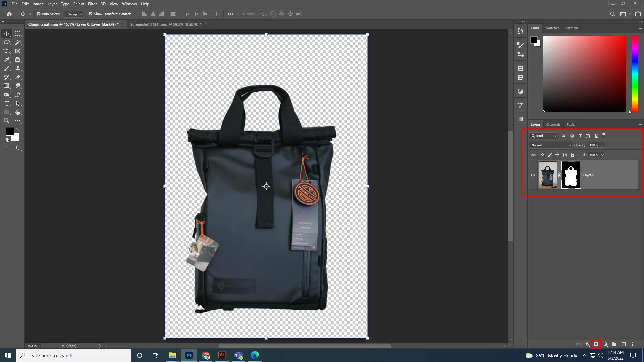The height and width of the screenshot is (362, 644).
Task: Open the Add layer mask icon
Action: click(x=596, y=344)
